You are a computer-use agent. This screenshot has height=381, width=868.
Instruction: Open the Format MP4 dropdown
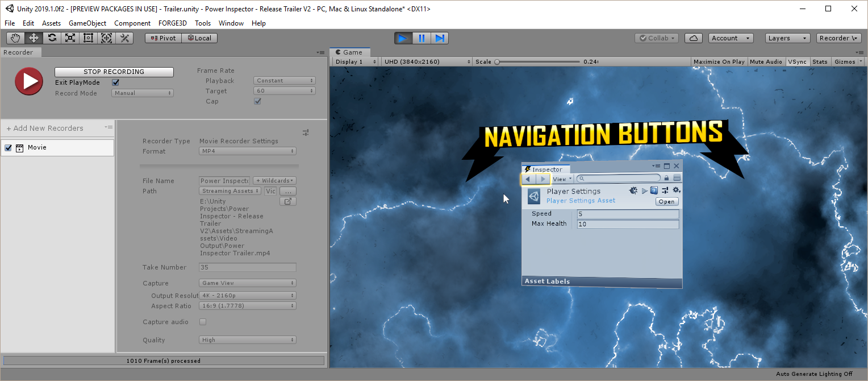click(248, 151)
